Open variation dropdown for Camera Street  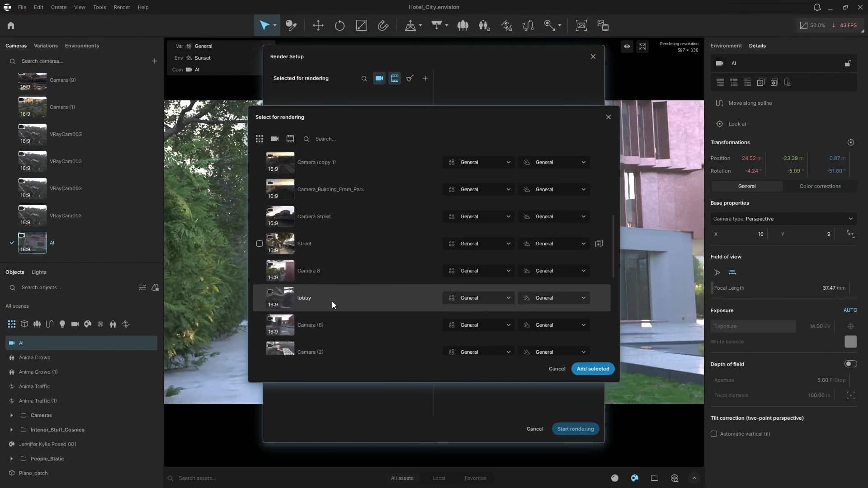[x=478, y=216]
